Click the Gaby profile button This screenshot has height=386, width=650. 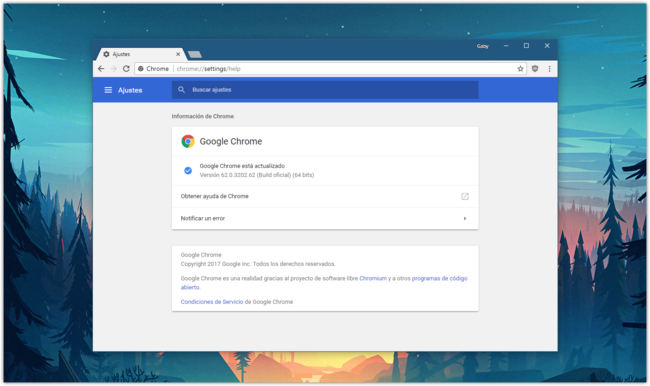point(483,46)
